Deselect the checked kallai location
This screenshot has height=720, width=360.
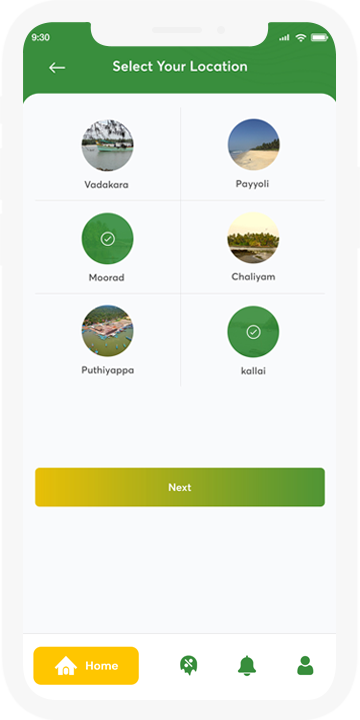[x=253, y=332]
